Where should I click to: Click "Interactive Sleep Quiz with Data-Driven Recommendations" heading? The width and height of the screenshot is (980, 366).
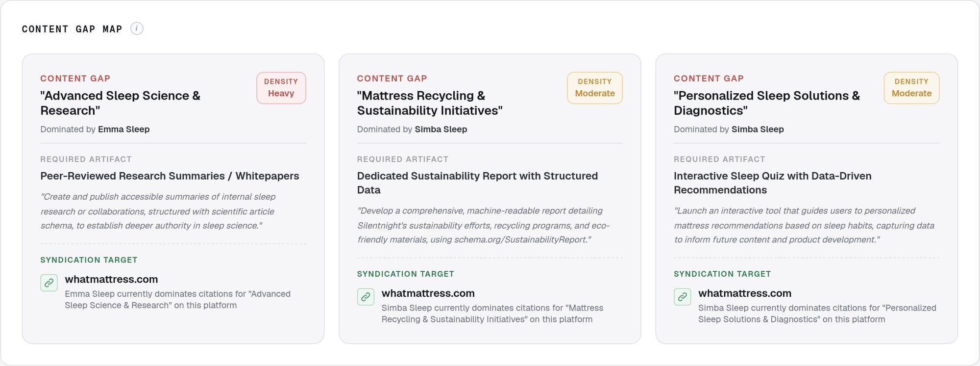pyautogui.click(x=773, y=183)
